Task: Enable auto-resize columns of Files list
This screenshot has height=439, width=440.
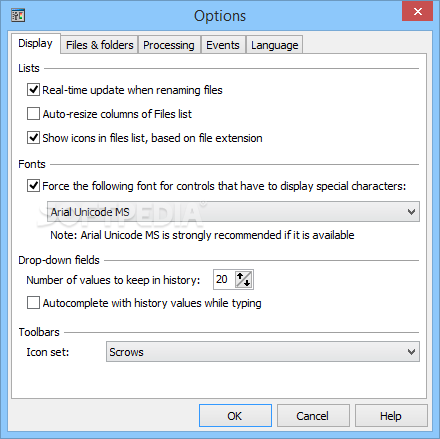Action: pos(33,114)
